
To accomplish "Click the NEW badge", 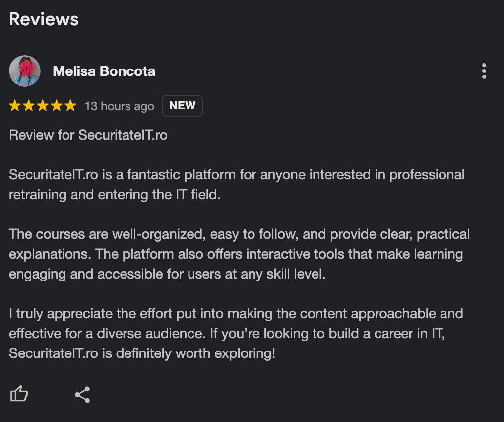I will (182, 106).
